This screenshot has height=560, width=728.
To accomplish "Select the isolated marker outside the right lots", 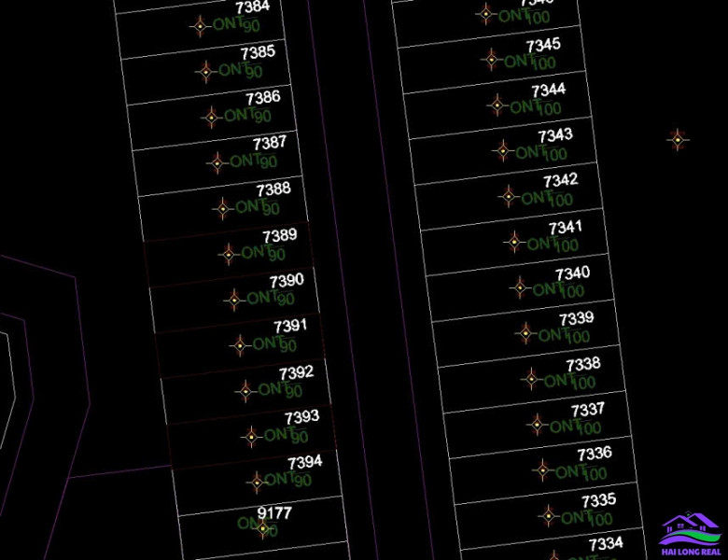I will (x=679, y=140).
